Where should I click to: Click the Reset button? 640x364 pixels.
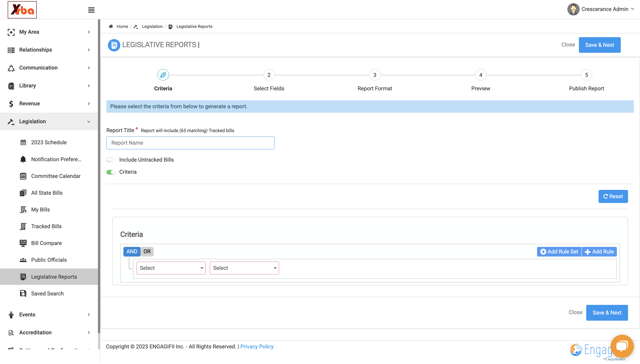tap(613, 196)
